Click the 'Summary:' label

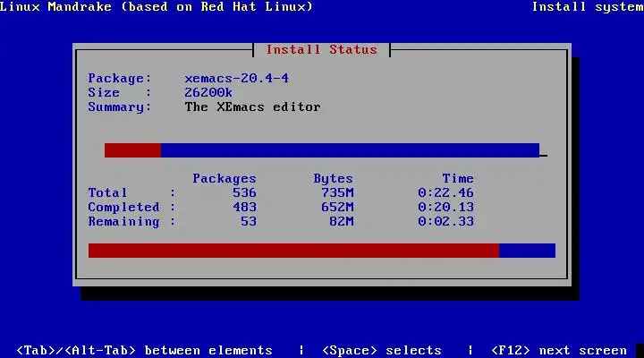(120, 107)
